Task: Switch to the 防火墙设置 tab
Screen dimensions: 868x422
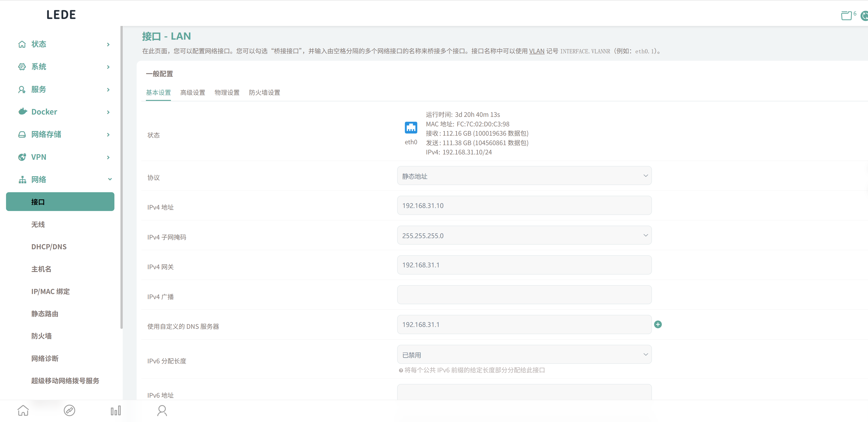Action: click(264, 93)
